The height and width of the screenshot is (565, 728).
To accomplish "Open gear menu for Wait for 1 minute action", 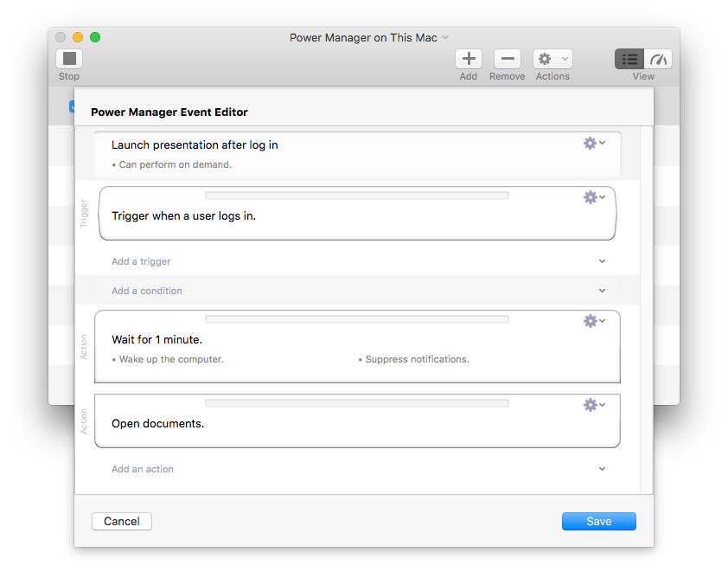I will pos(594,321).
